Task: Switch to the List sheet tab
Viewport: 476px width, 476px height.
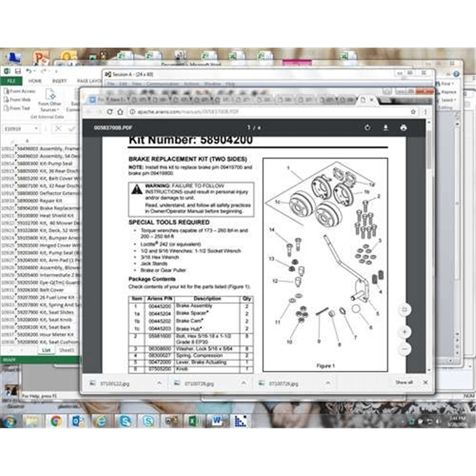Action: [46, 350]
